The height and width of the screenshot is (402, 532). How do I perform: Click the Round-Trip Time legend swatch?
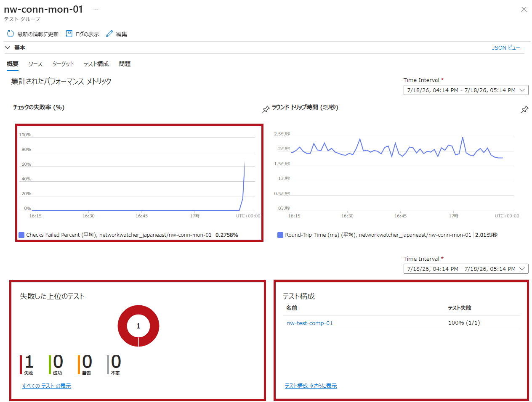pos(280,235)
